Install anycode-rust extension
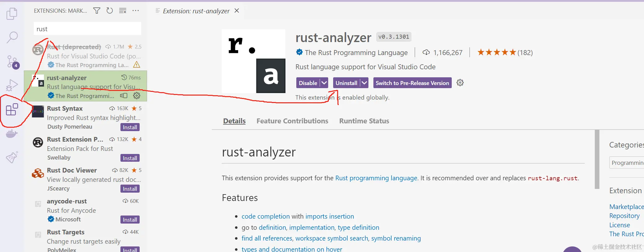Image resolution: width=644 pixels, height=252 pixels. click(130, 220)
